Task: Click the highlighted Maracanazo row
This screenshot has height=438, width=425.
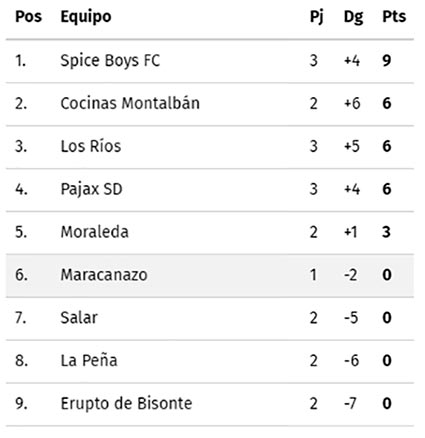Action: 210,276
